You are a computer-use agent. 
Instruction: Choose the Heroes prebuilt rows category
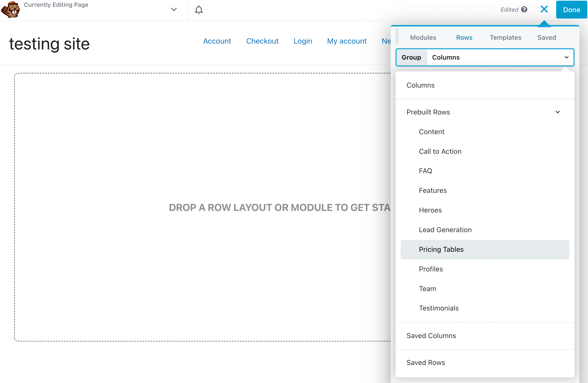[x=430, y=210]
